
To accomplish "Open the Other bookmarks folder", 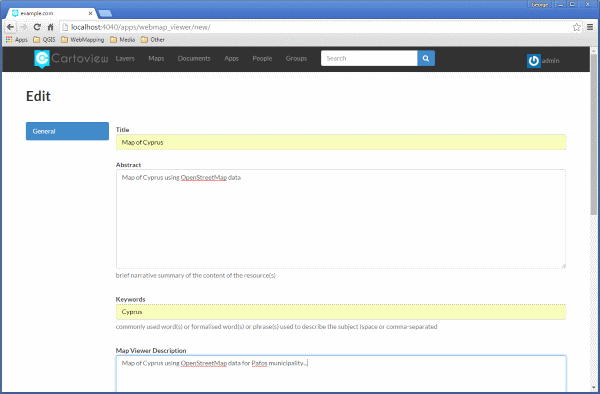I will click(153, 40).
